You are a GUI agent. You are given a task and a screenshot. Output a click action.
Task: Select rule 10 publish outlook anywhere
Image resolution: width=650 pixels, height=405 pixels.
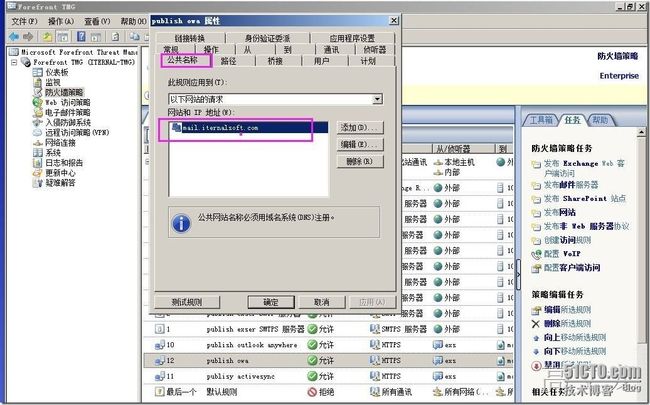tap(328, 345)
